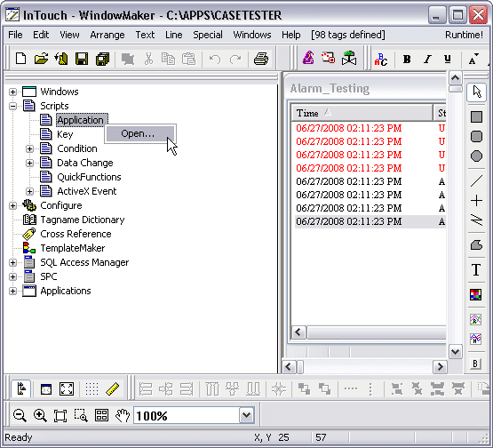Viewport: 493px width, 448px height.
Task: Switch to Runtime! mode
Action: [464, 35]
